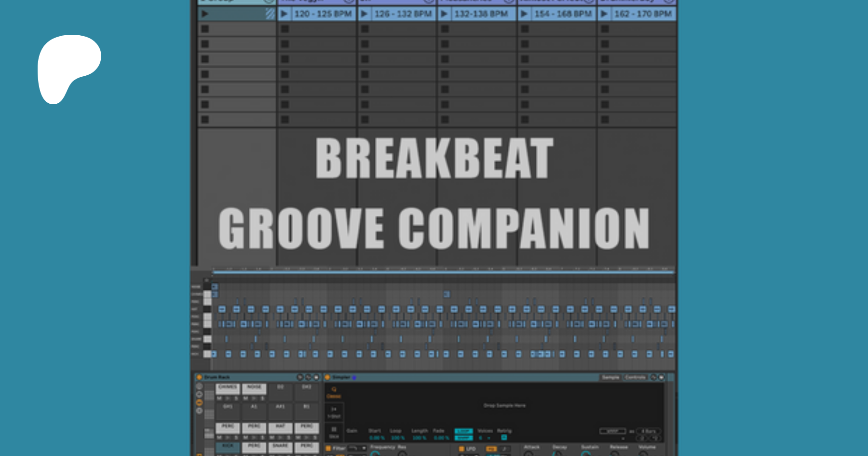Enable the Simpler Filter switch
Viewport: 868px width, 456px height.
tap(328, 448)
